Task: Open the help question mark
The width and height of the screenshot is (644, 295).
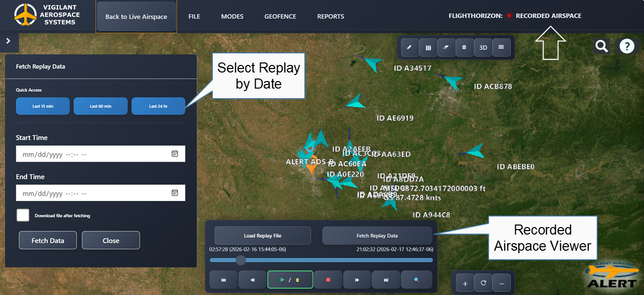Action: point(626,46)
